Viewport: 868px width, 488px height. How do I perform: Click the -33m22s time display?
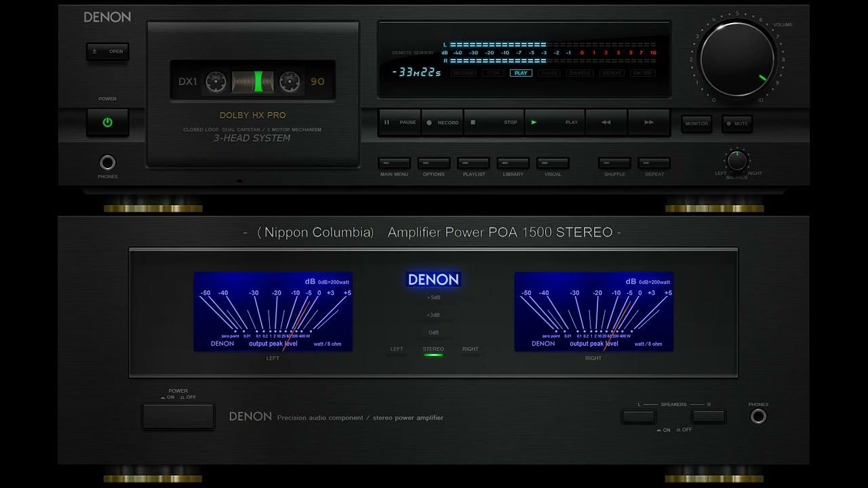pyautogui.click(x=416, y=73)
